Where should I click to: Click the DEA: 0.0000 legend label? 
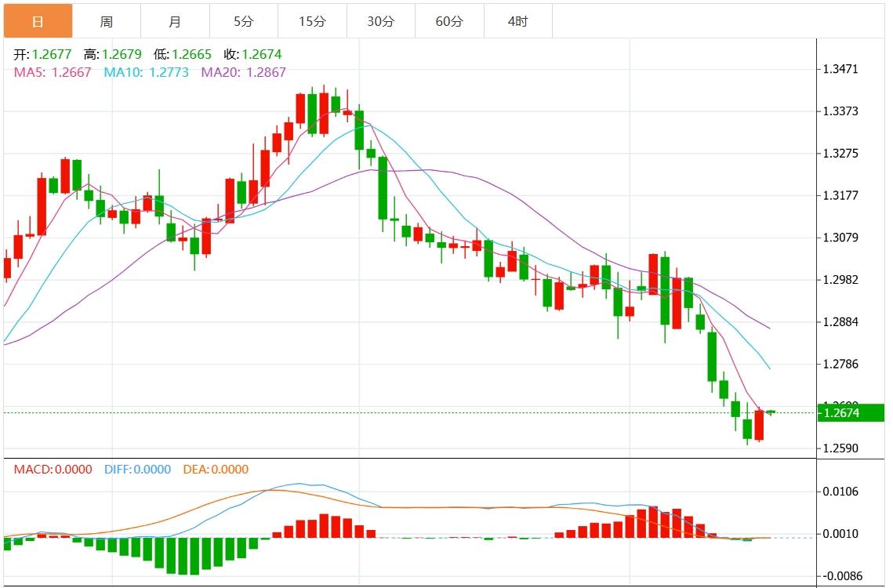[216, 470]
